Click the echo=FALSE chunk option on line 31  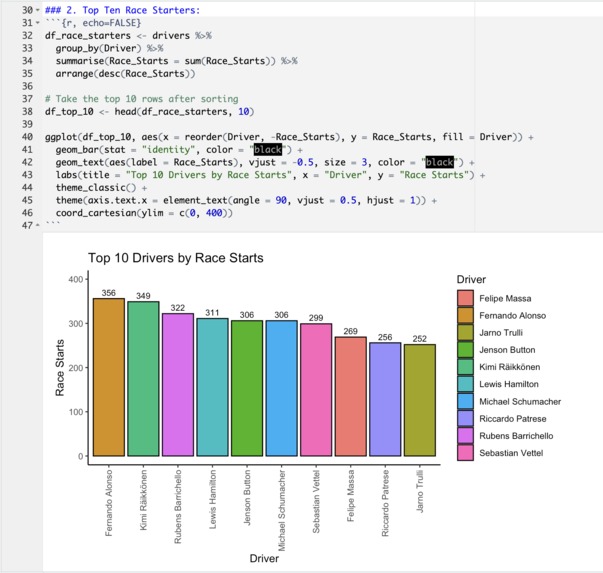pyautogui.click(x=109, y=23)
